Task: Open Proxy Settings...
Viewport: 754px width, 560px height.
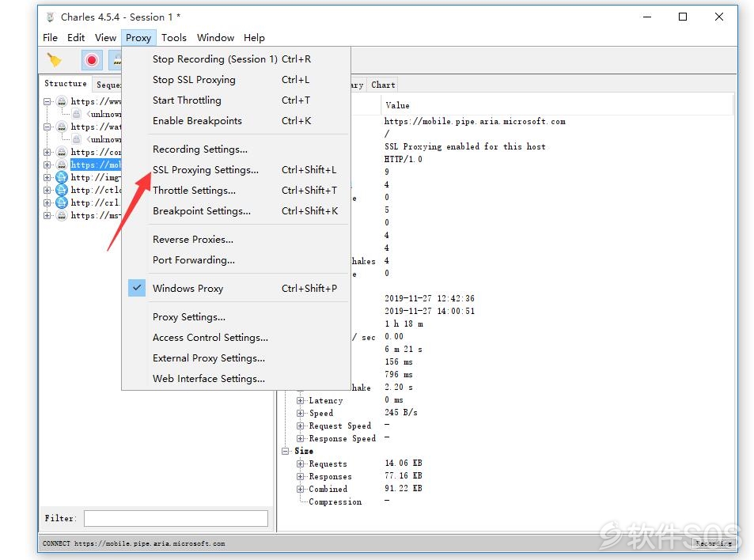Action: point(236,316)
